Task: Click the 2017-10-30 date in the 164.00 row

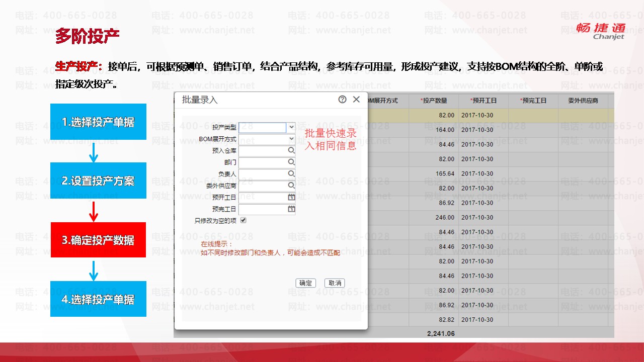Action: coord(477,130)
